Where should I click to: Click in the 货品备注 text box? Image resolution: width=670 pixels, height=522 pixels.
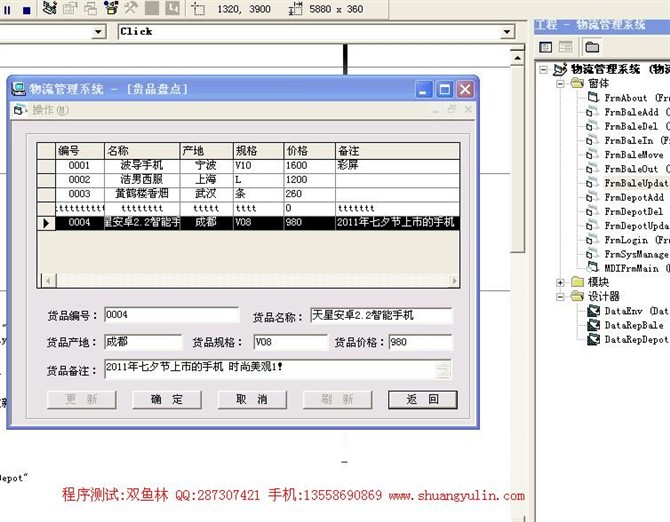coord(278,369)
